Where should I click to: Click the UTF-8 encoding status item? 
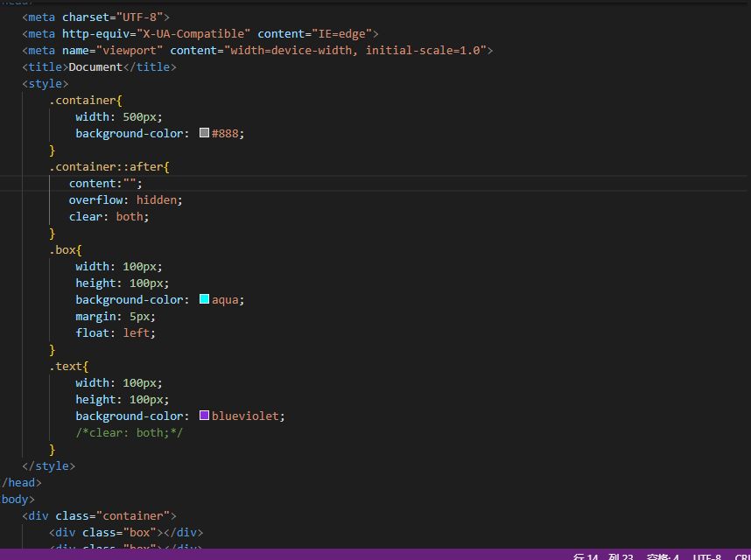(x=706, y=557)
